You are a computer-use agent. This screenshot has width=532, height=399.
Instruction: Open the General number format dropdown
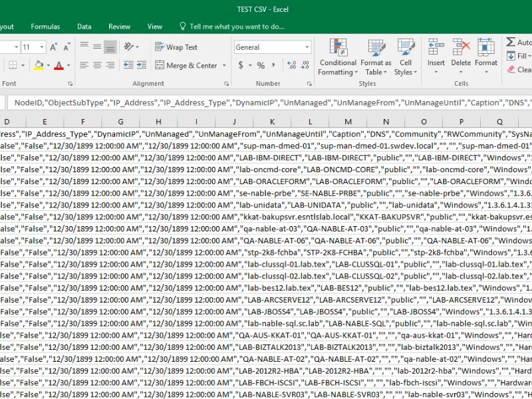(x=307, y=47)
